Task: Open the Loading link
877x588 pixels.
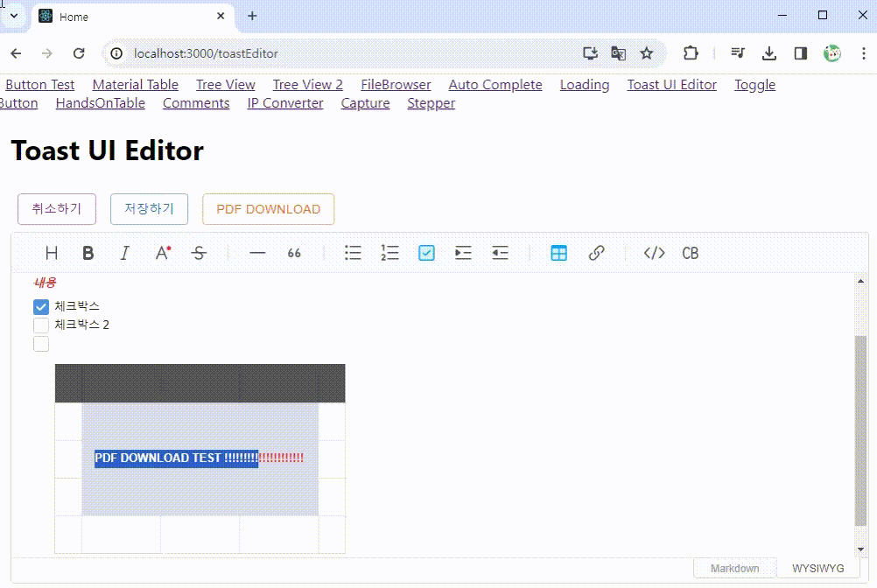Action: (585, 85)
